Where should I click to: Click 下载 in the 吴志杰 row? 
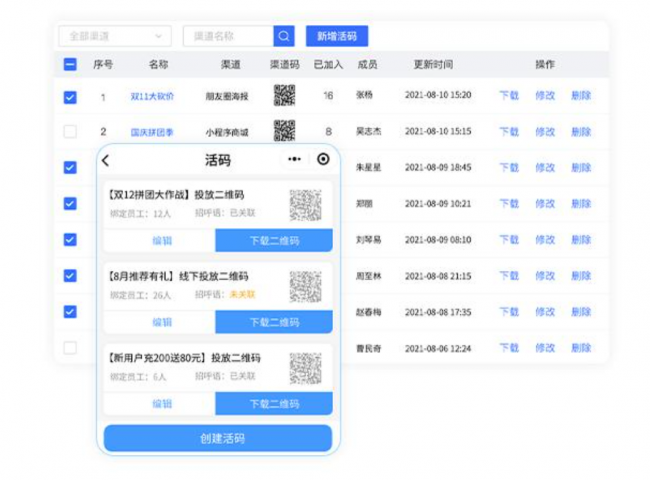(x=509, y=132)
